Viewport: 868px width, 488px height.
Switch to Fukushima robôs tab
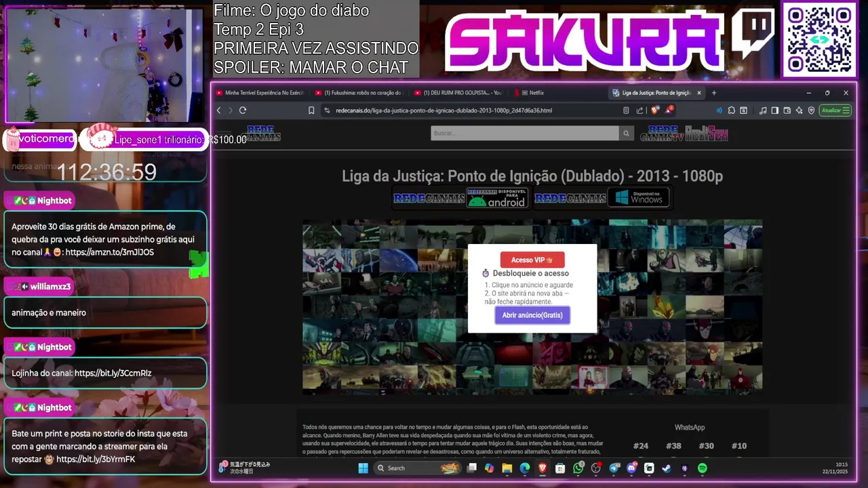click(x=359, y=93)
